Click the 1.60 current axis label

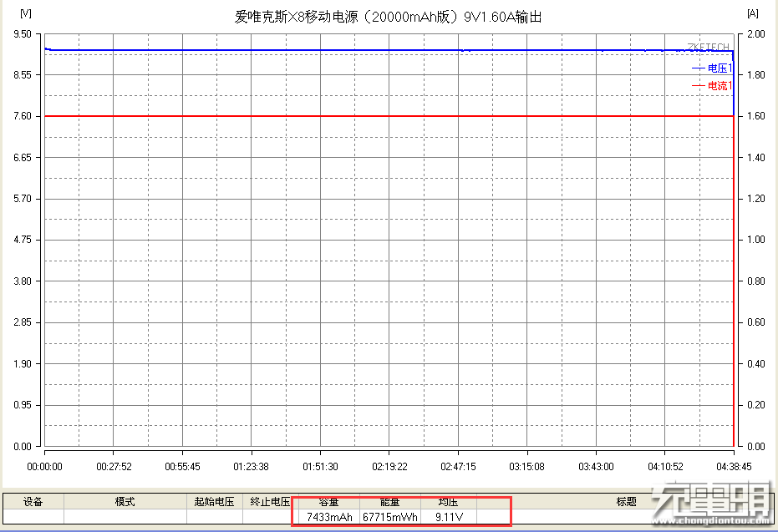(755, 116)
